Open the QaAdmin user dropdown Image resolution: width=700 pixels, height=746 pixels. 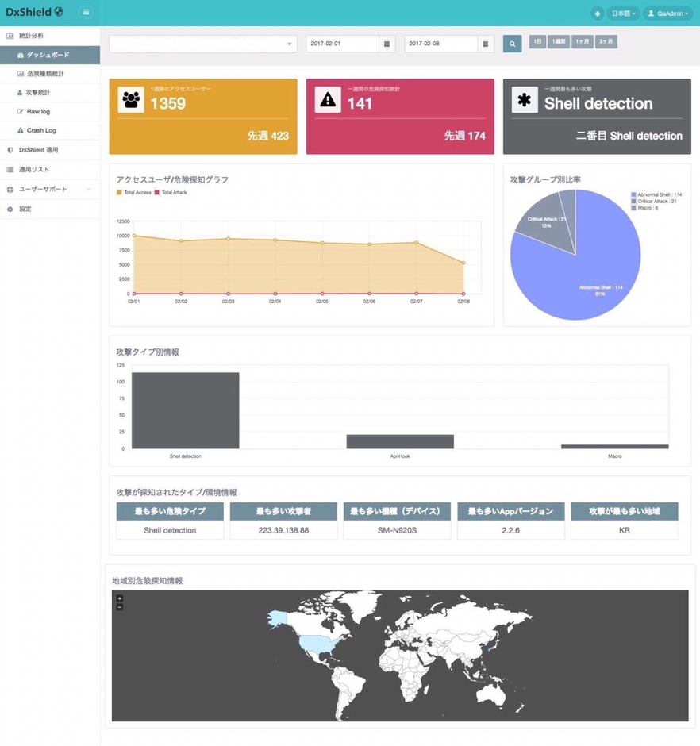point(668,13)
